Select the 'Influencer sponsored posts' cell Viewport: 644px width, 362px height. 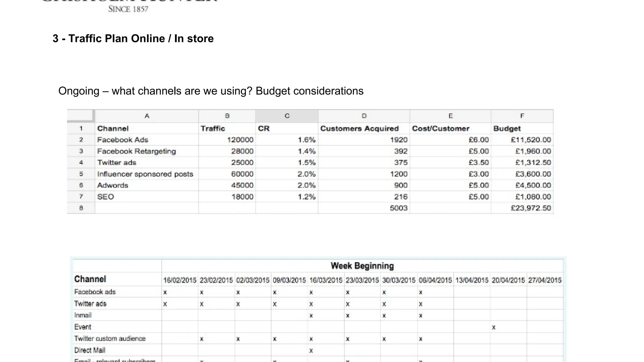click(x=147, y=174)
